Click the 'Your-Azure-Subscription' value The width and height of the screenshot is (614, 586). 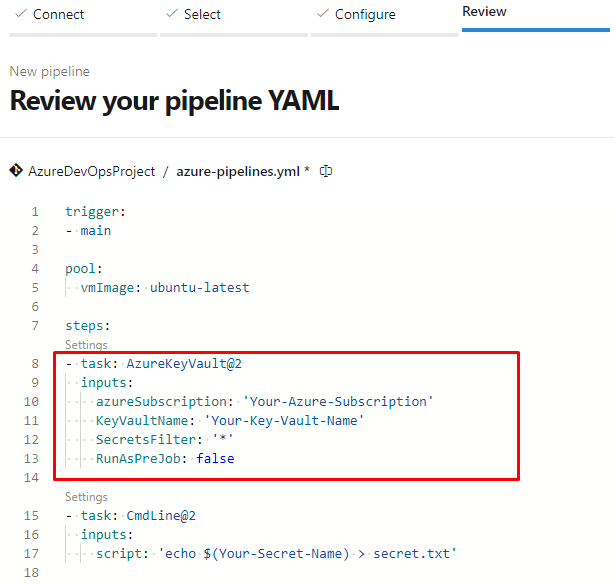(337, 402)
